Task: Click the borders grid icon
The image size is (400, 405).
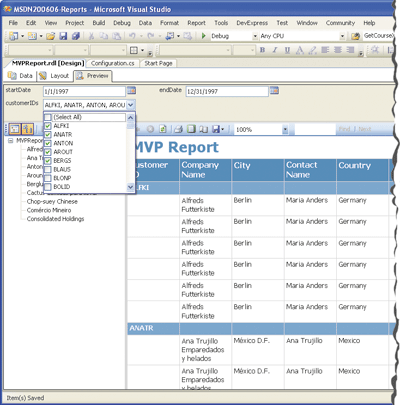Action: [x=134, y=50]
